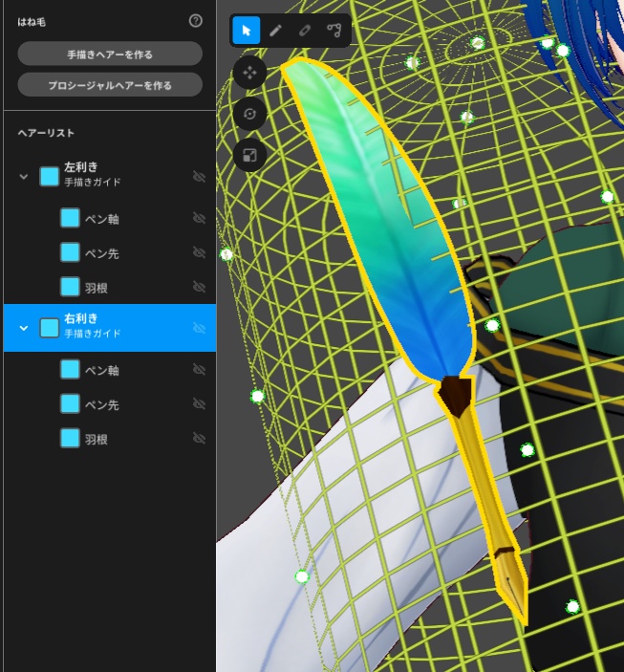Open color swatch of ペン軸 under 右利き

[x=70, y=369]
